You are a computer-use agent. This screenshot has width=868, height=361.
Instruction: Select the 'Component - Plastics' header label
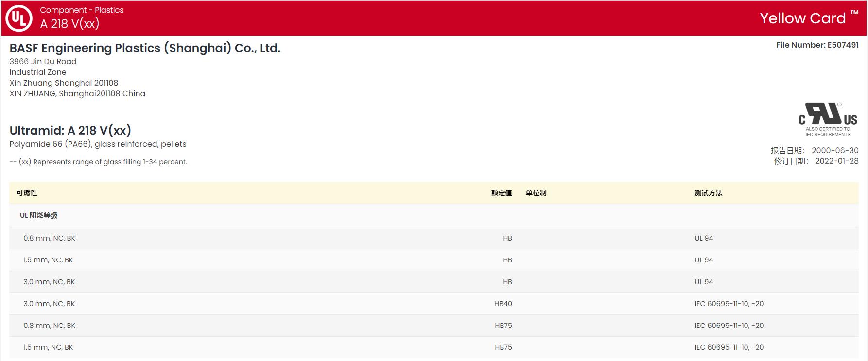pos(82,10)
